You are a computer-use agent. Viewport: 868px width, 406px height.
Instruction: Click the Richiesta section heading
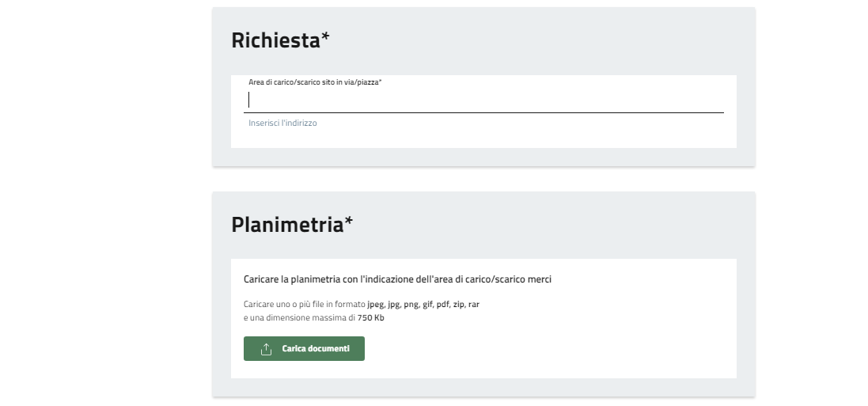(275, 41)
